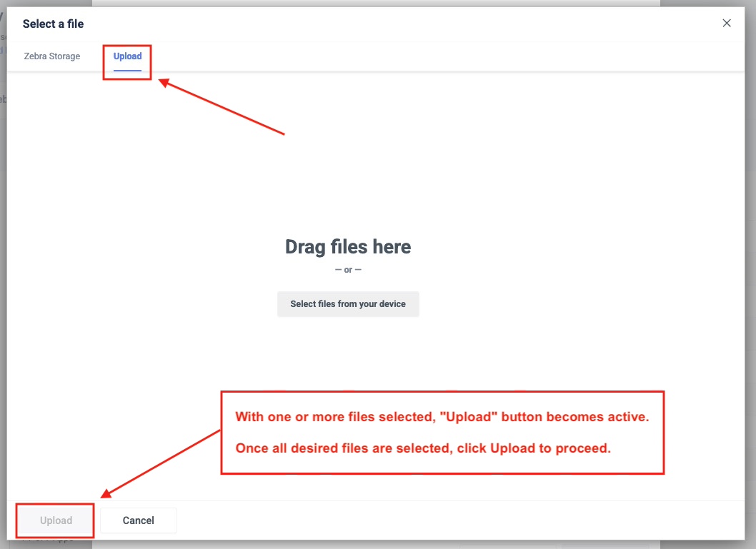Switch to the Zebra Storage tab
The height and width of the screenshot is (549, 756).
pos(52,56)
